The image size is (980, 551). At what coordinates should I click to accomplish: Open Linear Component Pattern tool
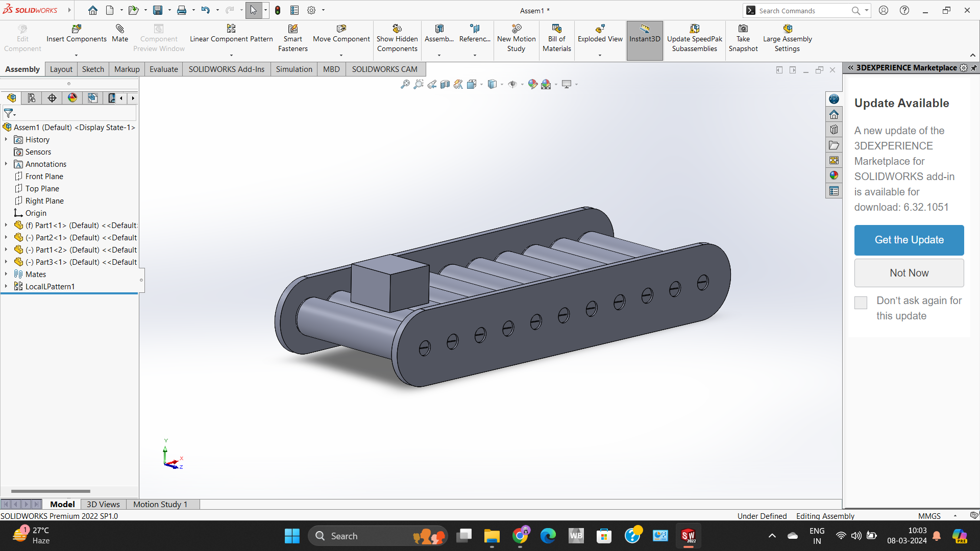(x=231, y=29)
